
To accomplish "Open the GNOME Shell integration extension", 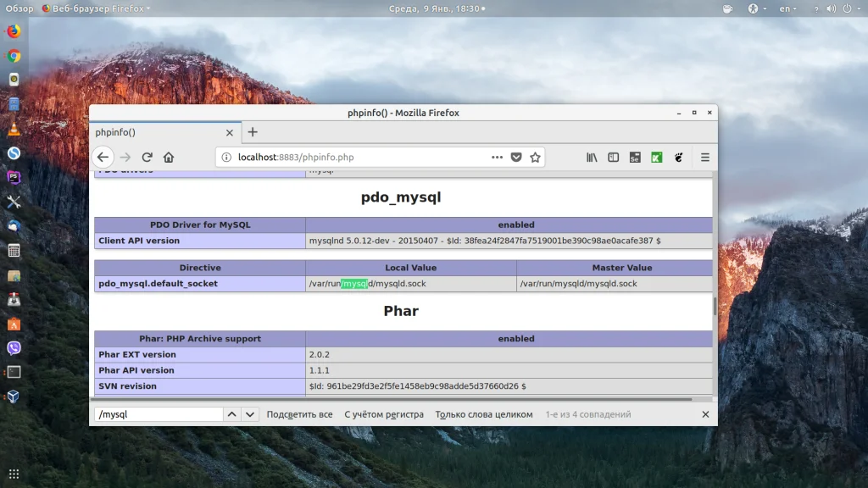I will pyautogui.click(x=678, y=158).
